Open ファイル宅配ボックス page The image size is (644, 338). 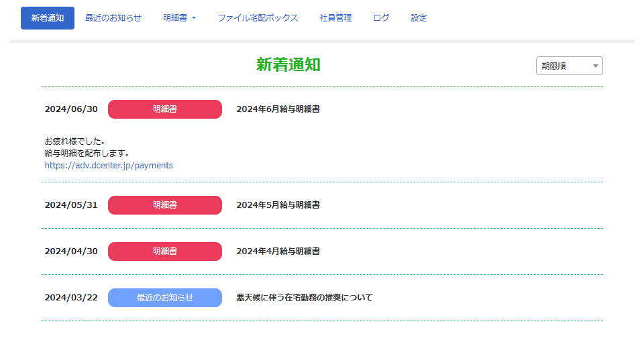pos(258,18)
